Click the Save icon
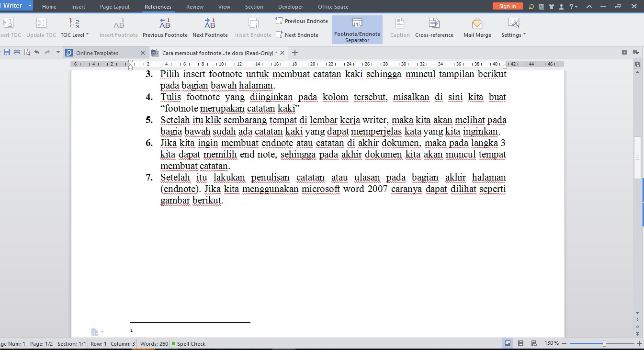 [x=6, y=52]
